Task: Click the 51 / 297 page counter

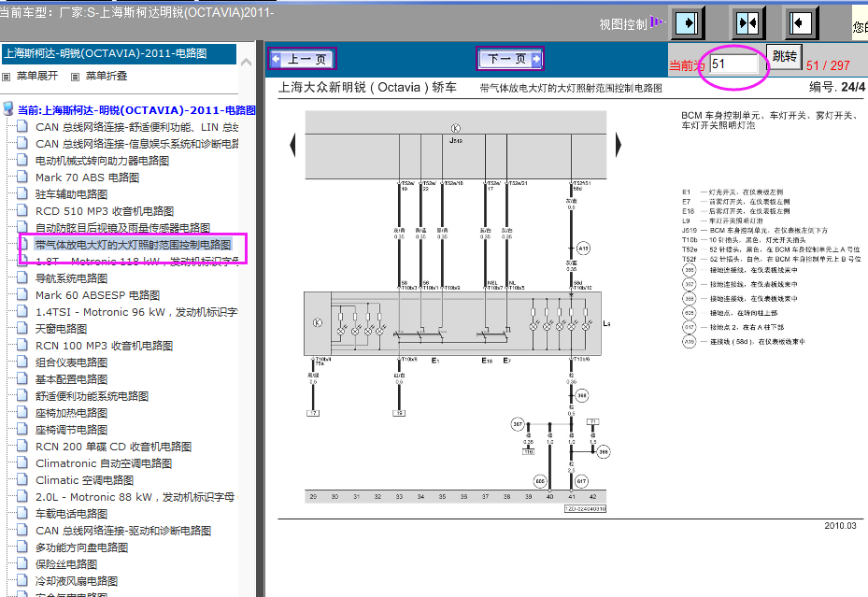Action: (x=828, y=65)
